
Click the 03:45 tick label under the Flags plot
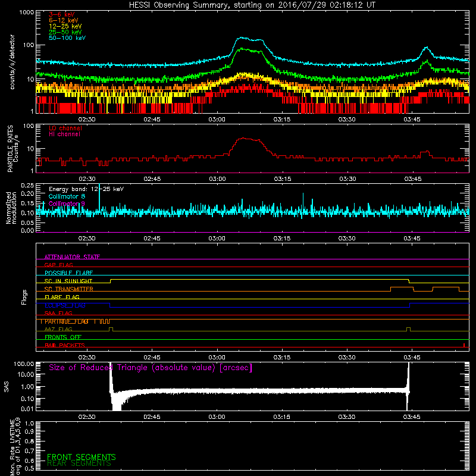coord(412,358)
